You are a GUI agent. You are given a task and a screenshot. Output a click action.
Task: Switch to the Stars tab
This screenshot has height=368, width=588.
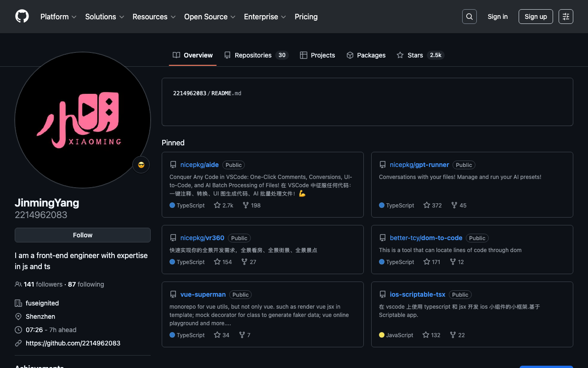(420, 55)
